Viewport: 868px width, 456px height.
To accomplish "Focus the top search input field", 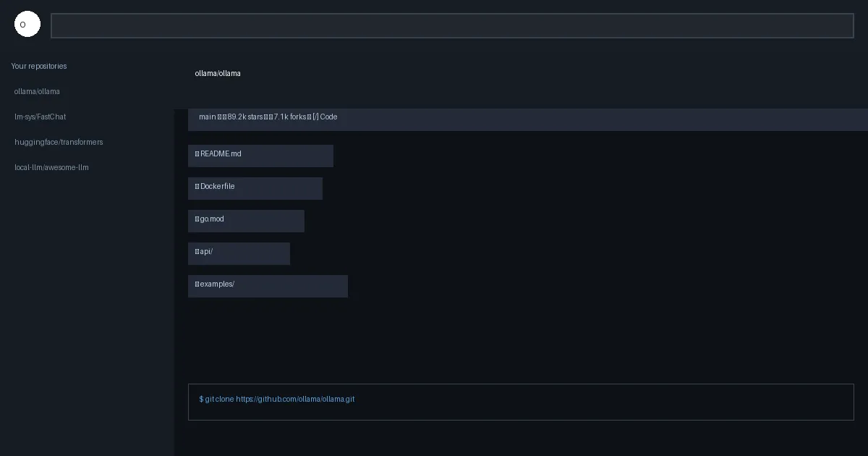I will pos(452,25).
